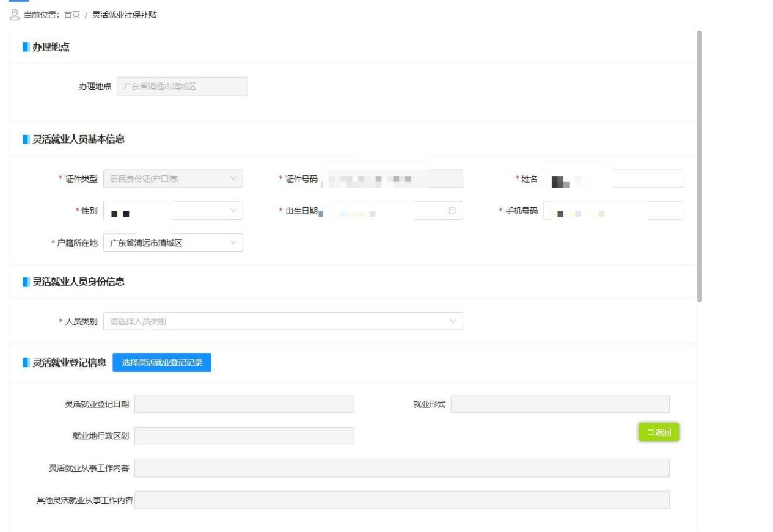Click the vertical scrollbar thumb

pyautogui.click(x=699, y=165)
